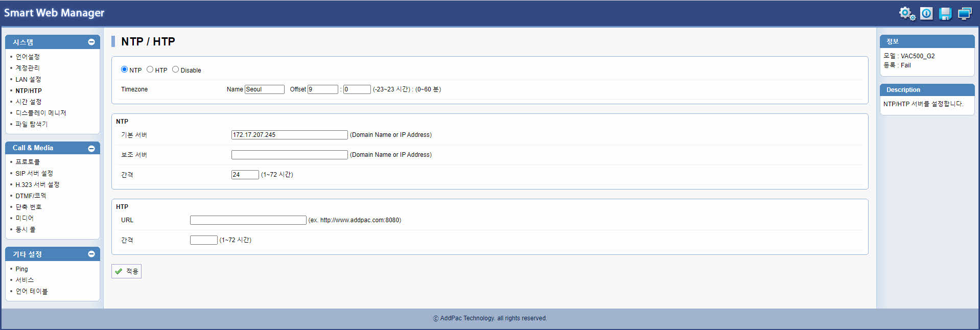The height and width of the screenshot is (330, 980).
Task: Collapse the 기타 설정 section
Action: 91,254
